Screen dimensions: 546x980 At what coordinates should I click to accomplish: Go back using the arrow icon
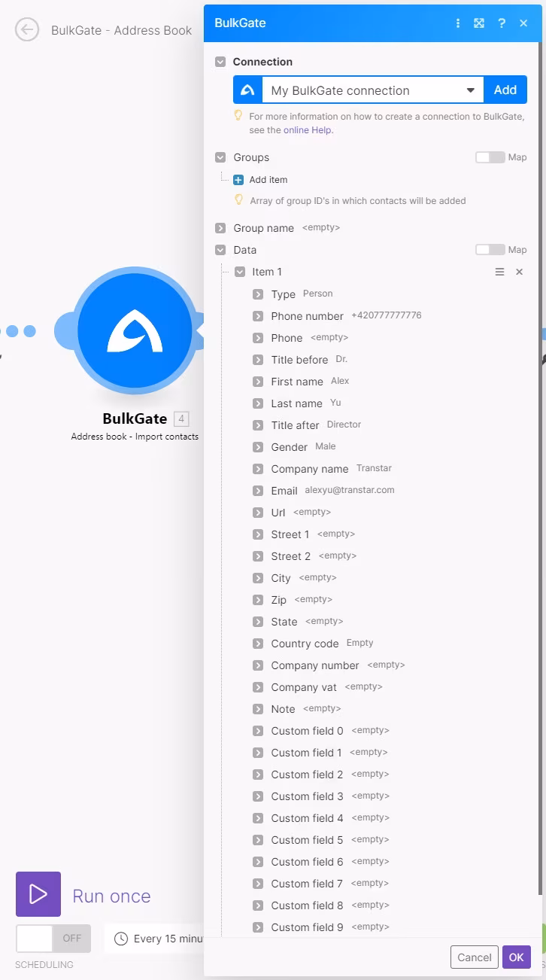[27, 30]
